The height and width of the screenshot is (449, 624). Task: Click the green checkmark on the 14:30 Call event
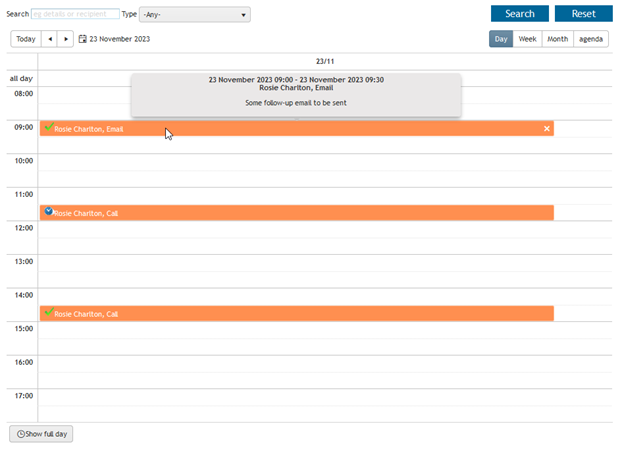(x=49, y=312)
